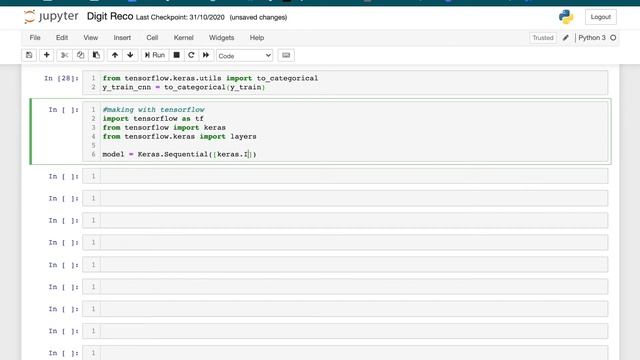This screenshot has height=360, width=640.
Task: Click the Python 3 kernel name
Action: click(x=592, y=38)
